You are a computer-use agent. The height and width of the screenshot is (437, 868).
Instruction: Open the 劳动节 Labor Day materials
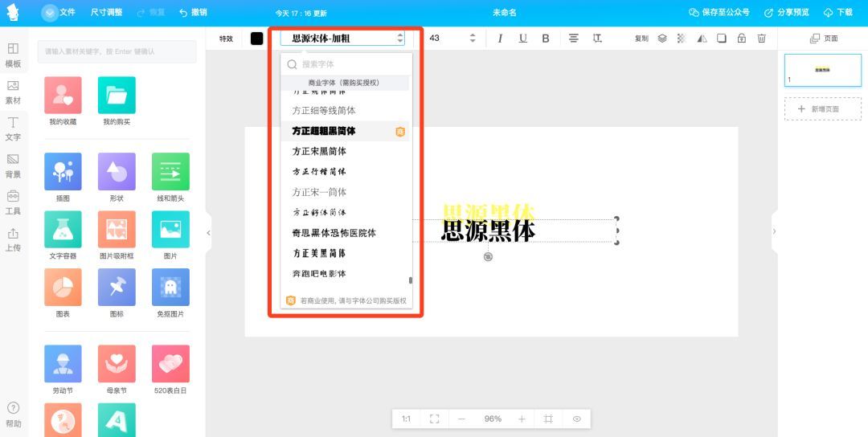[63, 370]
